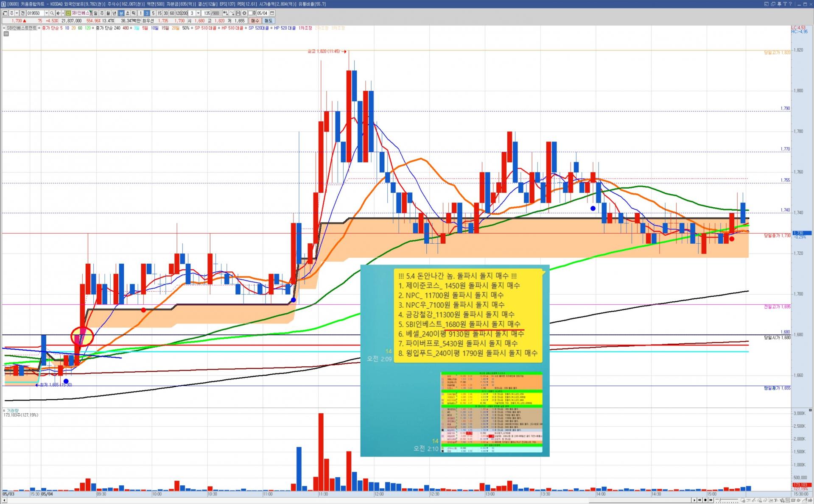Select the 틱 tick chart toggle
The height and width of the screenshot is (504, 814).
tap(134, 13)
